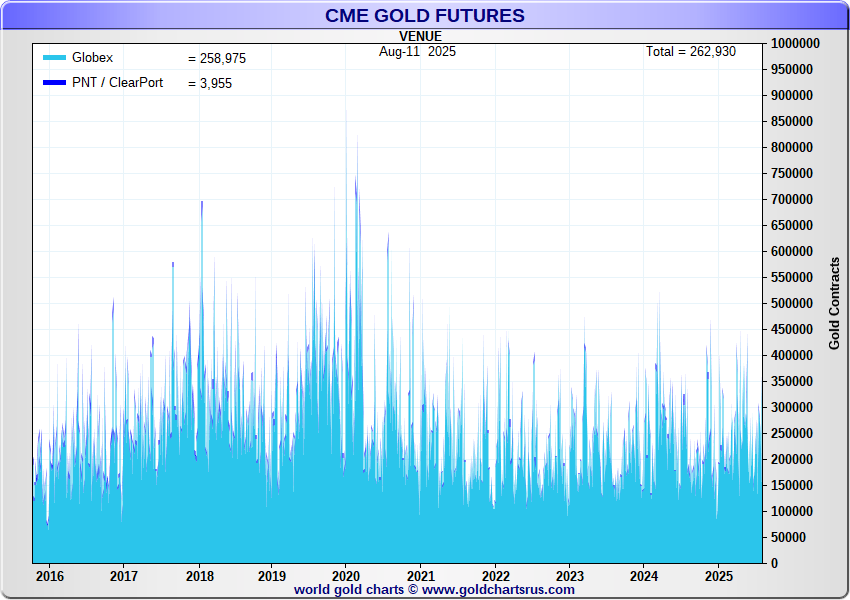Click the 300000 y-axis label

(792, 408)
